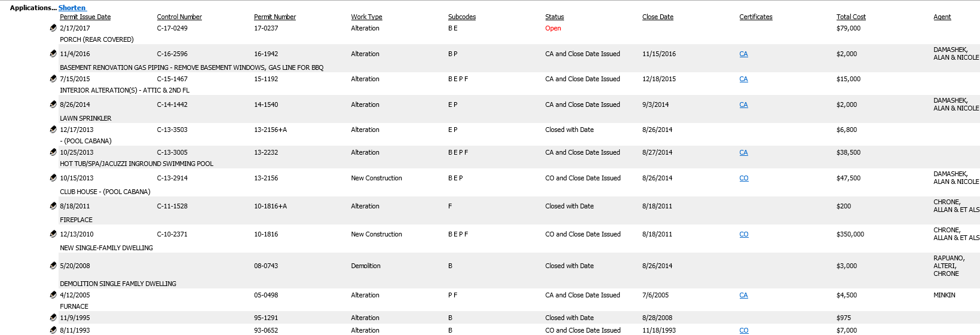Click the Work Type column header
The width and height of the screenshot is (980, 335).
pos(366,17)
